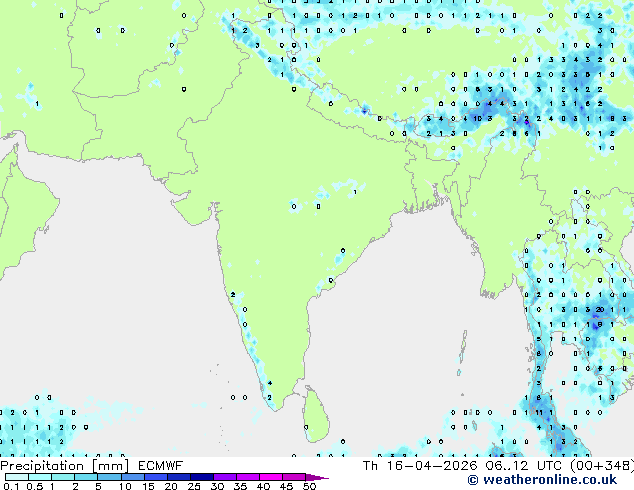
Task: Select the 35–40 mm legend color box
Action: point(248,477)
